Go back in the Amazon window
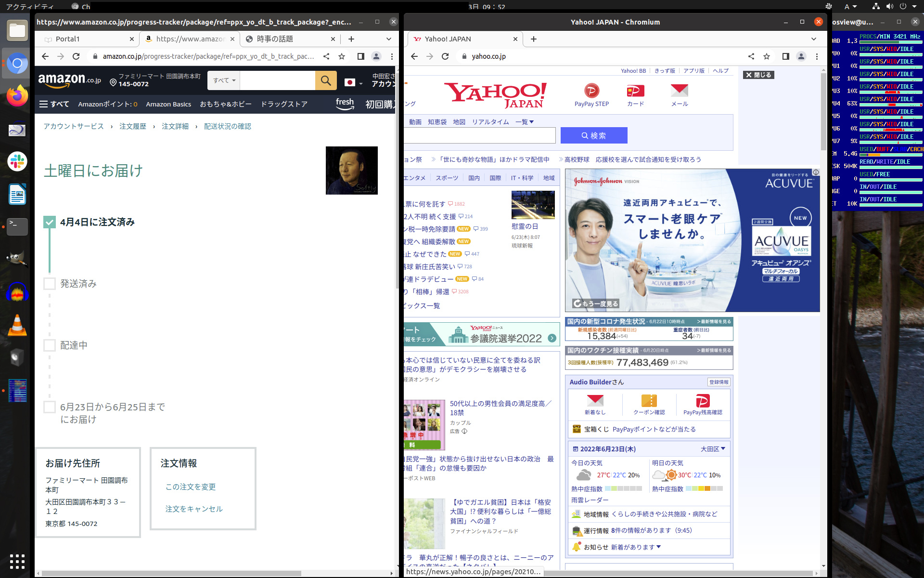 45,56
